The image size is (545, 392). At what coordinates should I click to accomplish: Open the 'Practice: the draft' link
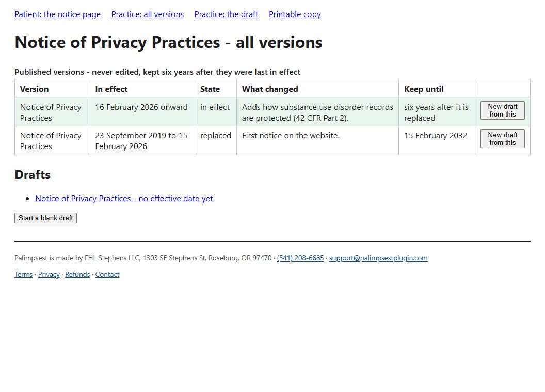(x=226, y=14)
